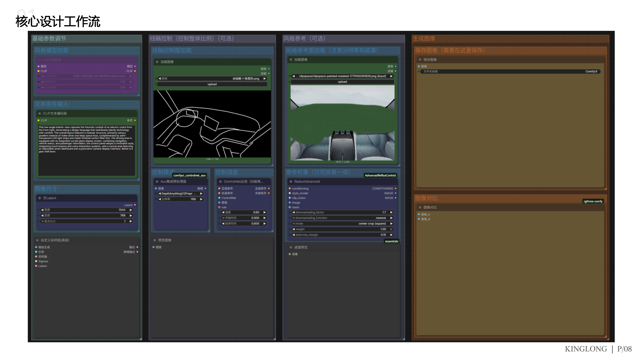Click 图像 input port on 预览图像 node
This screenshot has height=362, width=644.
[153, 247]
